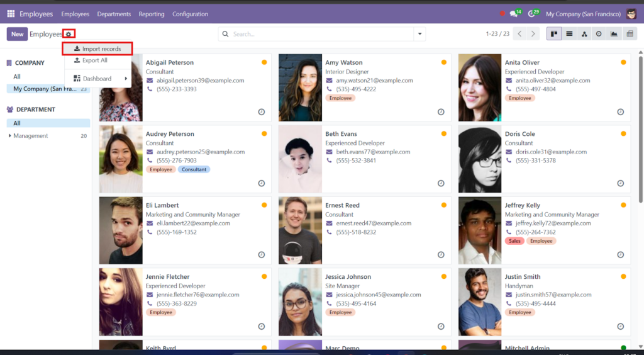Switch to Pivot view
Screen dimensions: 644x355
(630, 34)
